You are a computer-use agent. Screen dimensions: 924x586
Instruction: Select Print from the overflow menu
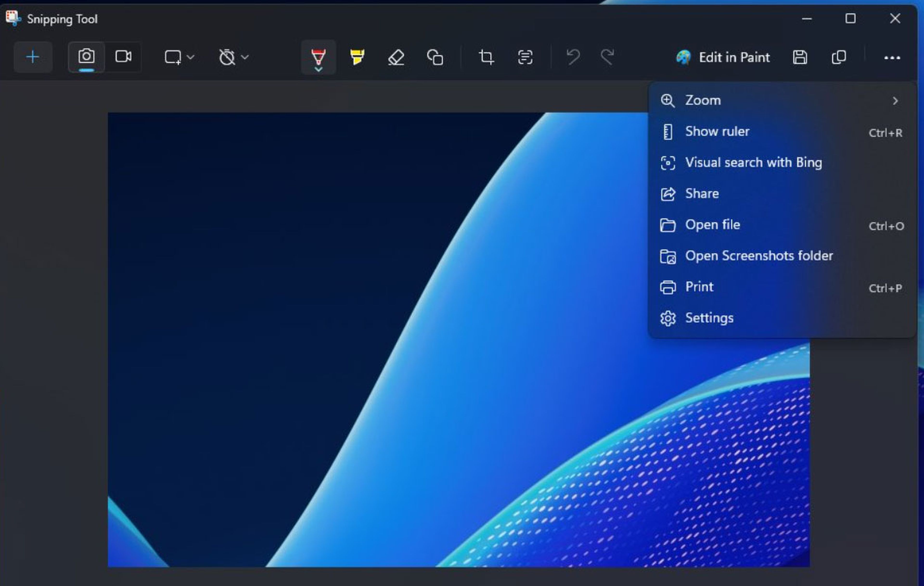[x=699, y=287]
